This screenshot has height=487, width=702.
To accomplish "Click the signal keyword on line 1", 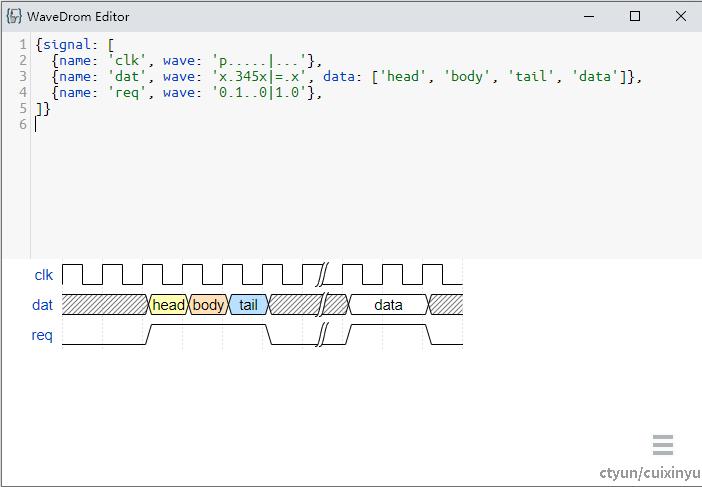I will pos(67,45).
